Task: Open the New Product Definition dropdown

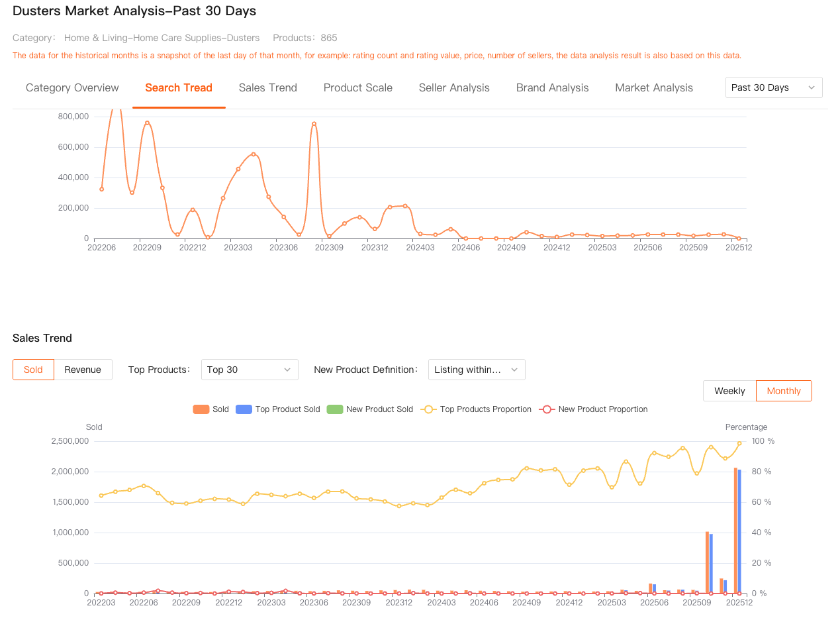Action: (x=476, y=370)
